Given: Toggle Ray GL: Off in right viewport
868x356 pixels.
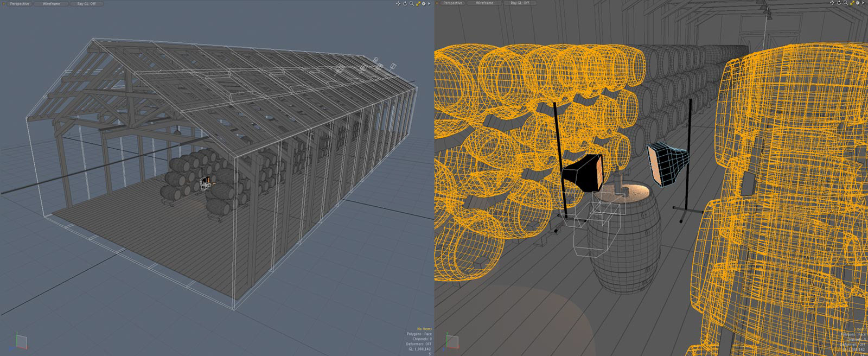Looking at the screenshot, I should pos(520,3).
